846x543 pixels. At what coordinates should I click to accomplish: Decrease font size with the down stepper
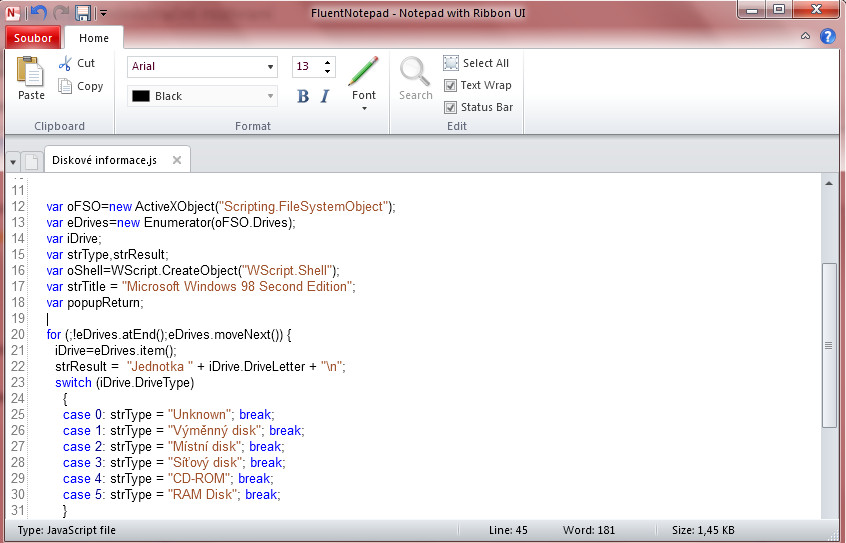click(x=328, y=71)
